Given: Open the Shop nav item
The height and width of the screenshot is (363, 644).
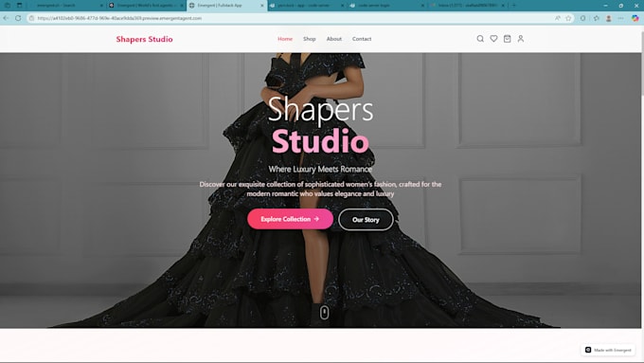Looking at the screenshot, I should tap(310, 39).
